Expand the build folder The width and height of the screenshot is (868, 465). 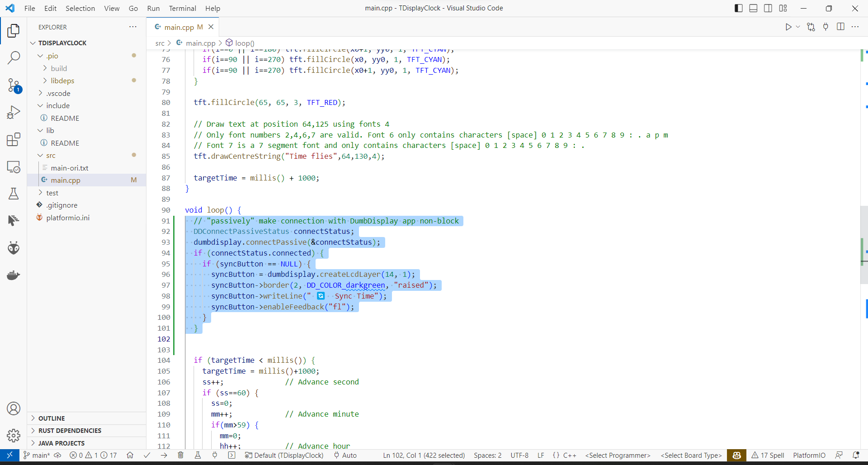[x=59, y=68]
